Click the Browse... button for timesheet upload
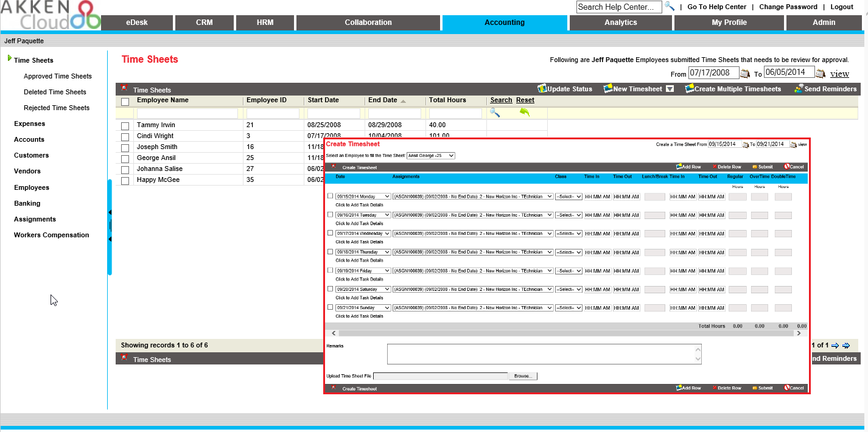The width and height of the screenshot is (868, 432). point(523,376)
